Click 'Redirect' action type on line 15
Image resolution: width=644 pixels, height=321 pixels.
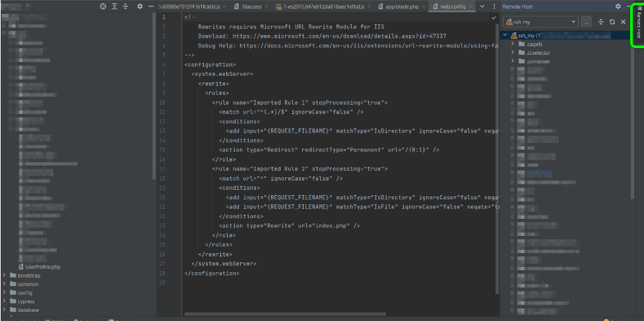[282, 150]
